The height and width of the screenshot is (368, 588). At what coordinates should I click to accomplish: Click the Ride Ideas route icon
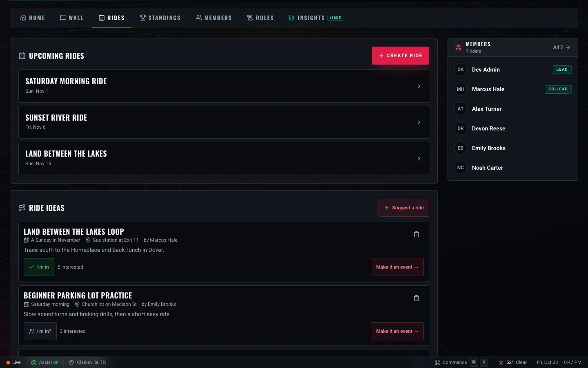(x=22, y=208)
